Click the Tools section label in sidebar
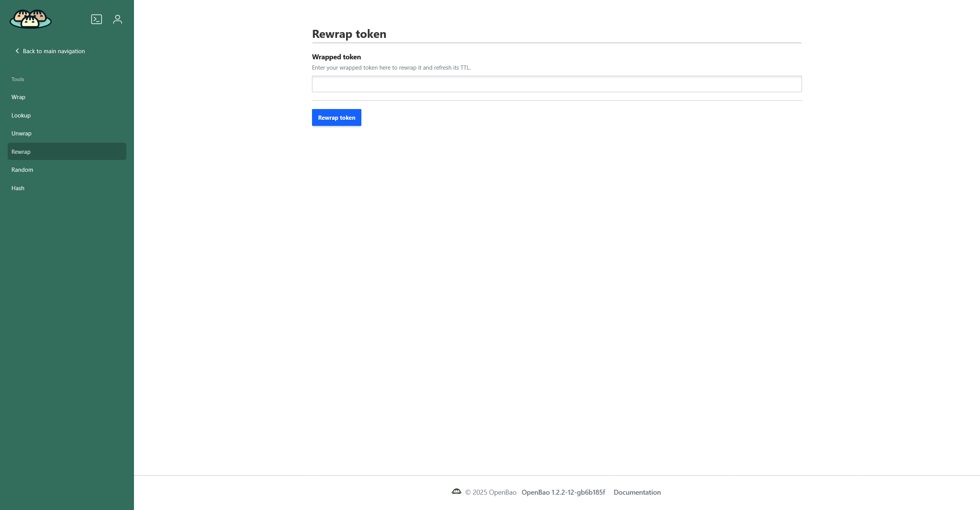The width and height of the screenshot is (980, 510). (x=18, y=79)
